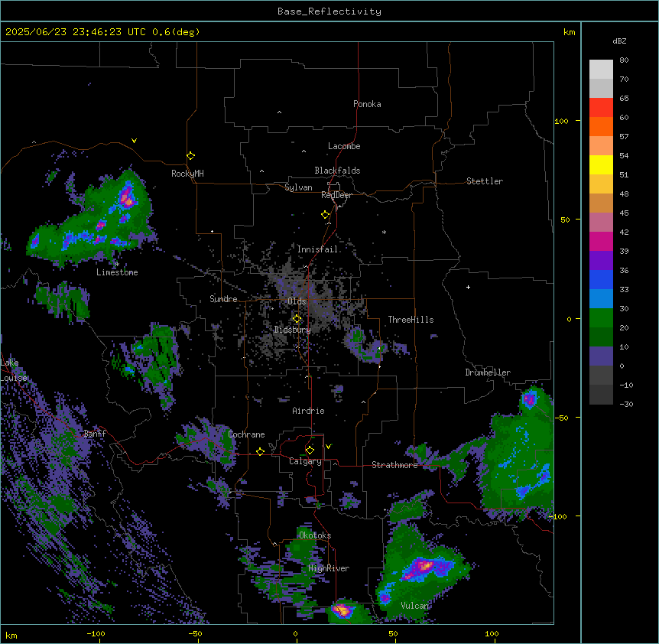Click the magenta 39-42 dBZ legend swatch
This screenshot has height=644, width=659.
(x=601, y=241)
